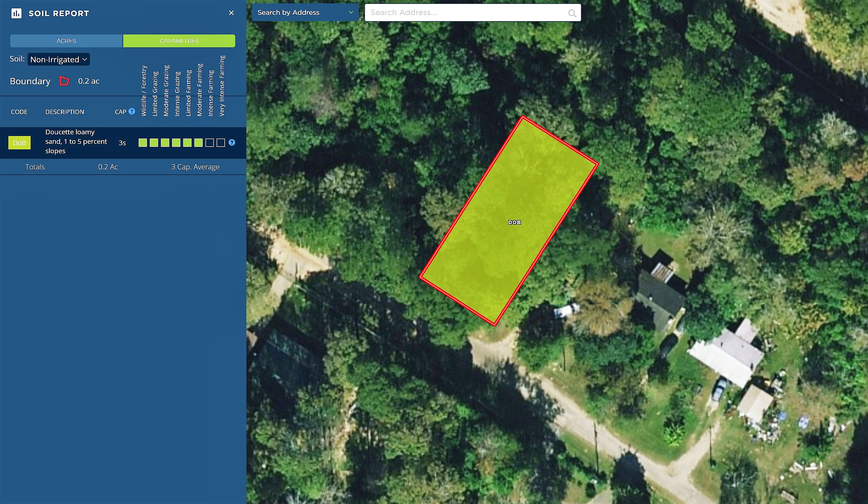Click the yellow highlighted parcel on map
Image resolution: width=868 pixels, height=504 pixels.
508,220
